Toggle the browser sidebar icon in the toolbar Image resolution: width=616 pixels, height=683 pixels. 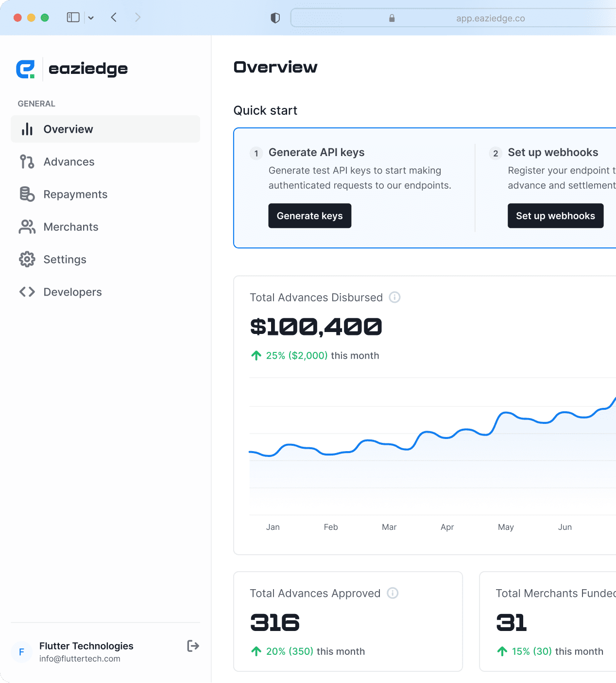point(73,17)
